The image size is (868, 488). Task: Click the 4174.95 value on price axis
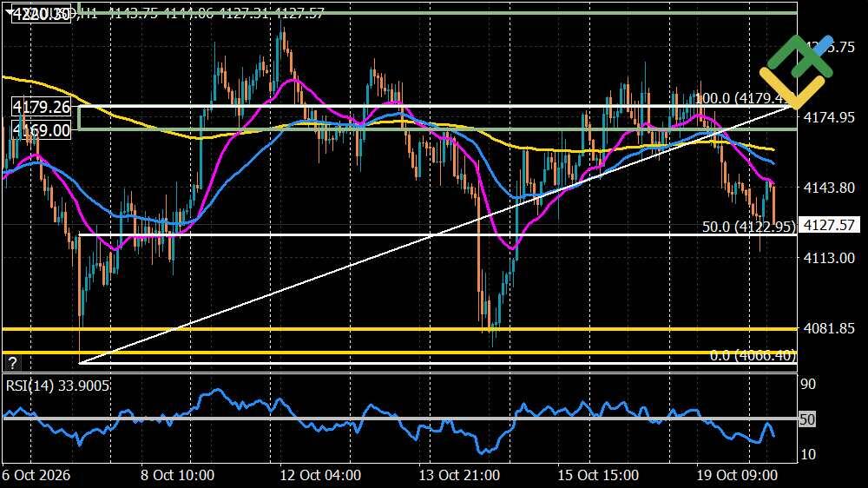tap(829, 117)
